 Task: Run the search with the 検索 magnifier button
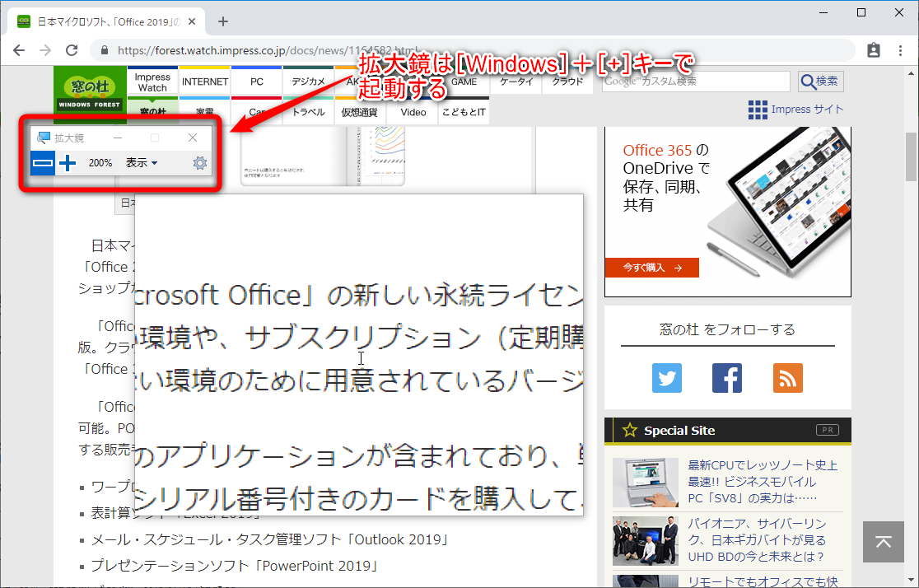[819, 82]
